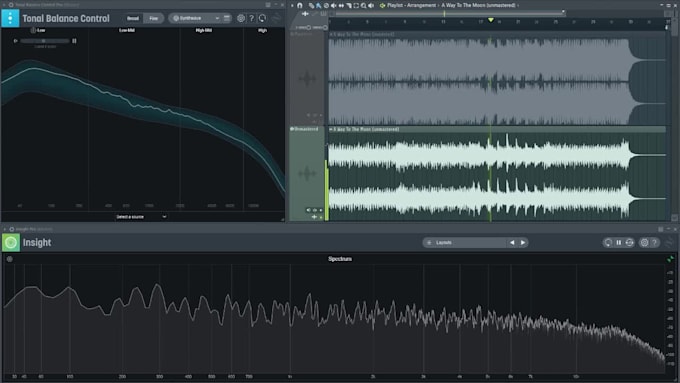The width and height of the screenshot is (680, 383).
Task: Select the High-Mid band label
Action: (x=203, y=30)
